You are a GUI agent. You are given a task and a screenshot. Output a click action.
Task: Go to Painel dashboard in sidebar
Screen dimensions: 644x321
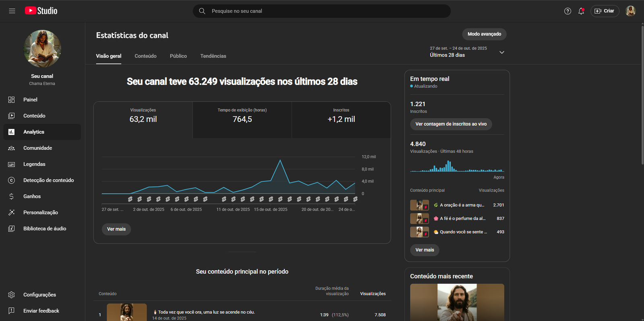(30, 100)
